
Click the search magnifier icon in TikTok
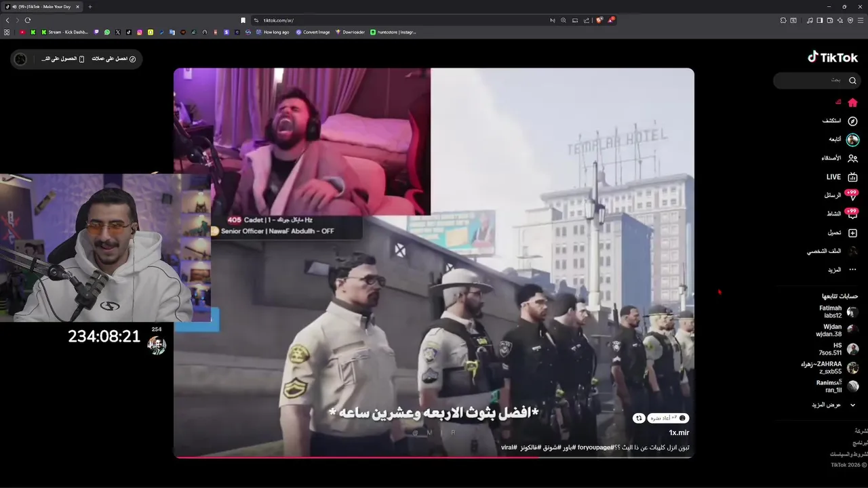852,81
